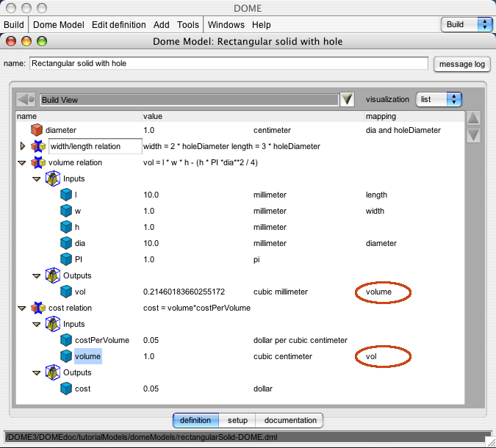Click the 'diameter' mapping of dia

click(381, 243)
